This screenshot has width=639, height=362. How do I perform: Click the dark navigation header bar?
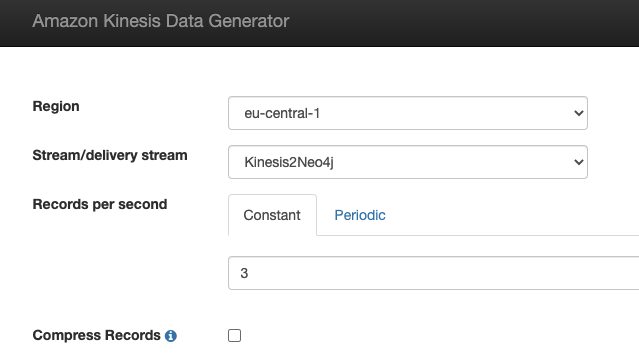click(x=320, y=23)
